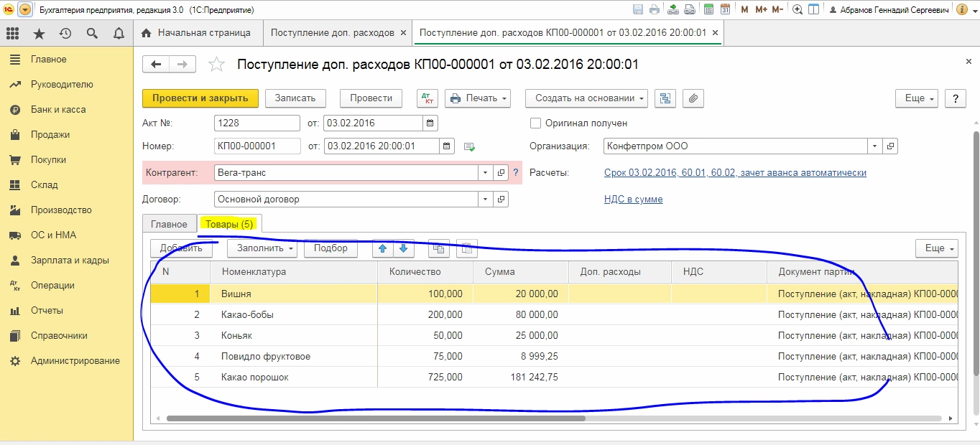This screenshot has height=445, width=980.
Task: Open Банк и касса section
Action: (x=57, y=110)
